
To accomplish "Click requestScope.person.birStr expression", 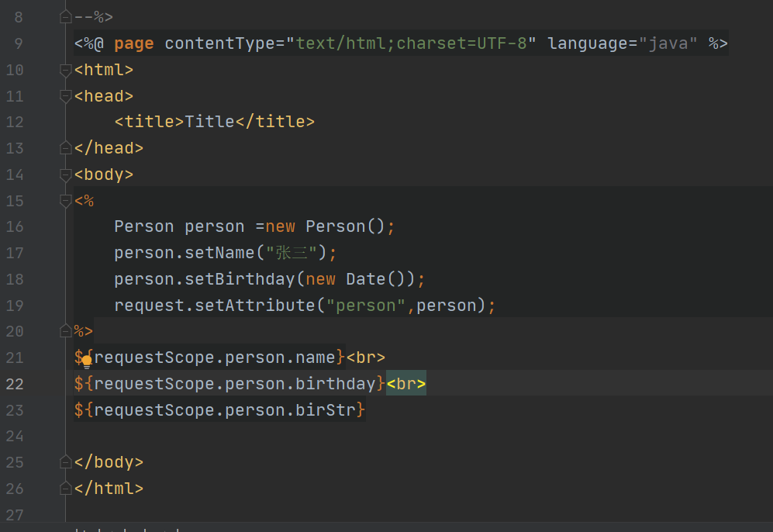I will (225, 409).
